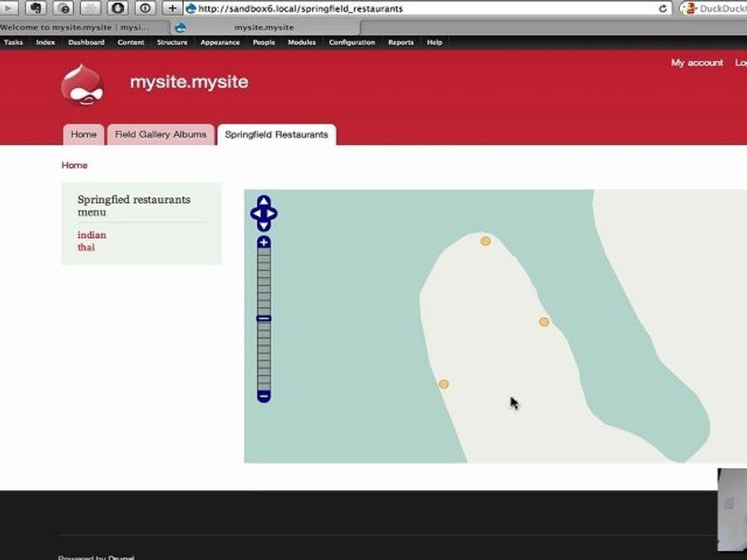Click the zoom bar track below the handle
This screenshot has width=747, height=560.
tap(264, 356)
